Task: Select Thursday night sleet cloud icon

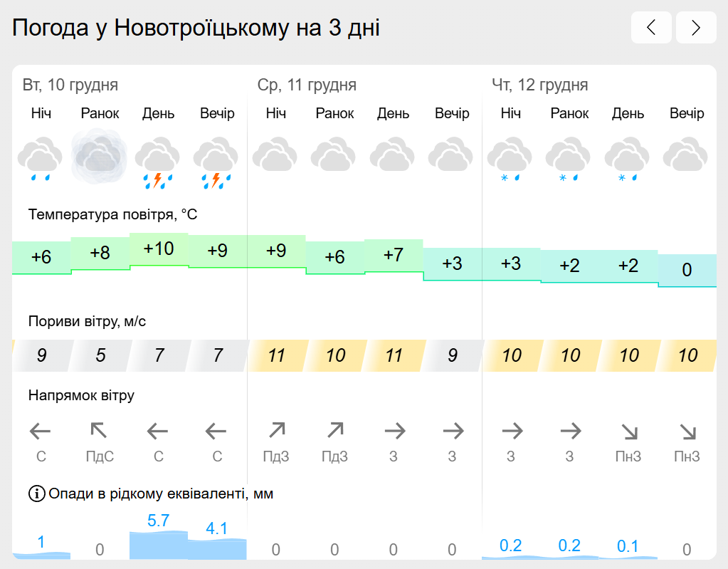Action: (x=510, y=158)
